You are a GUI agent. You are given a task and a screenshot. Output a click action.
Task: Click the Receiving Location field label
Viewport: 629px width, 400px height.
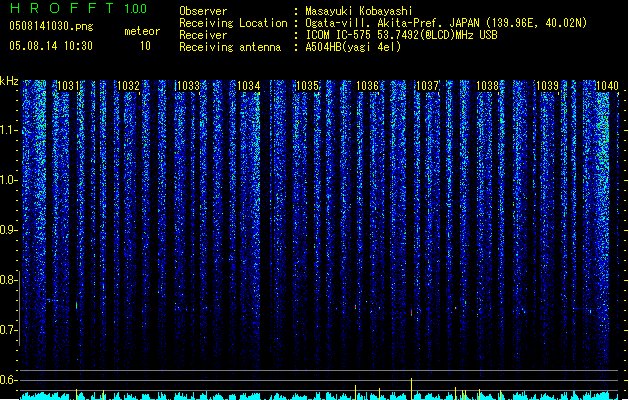click(x=233, y=23)
